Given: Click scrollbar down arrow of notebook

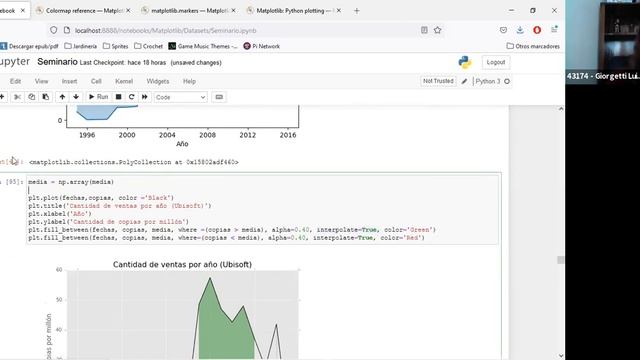Looking at the screenshot, I should point(561,356).
